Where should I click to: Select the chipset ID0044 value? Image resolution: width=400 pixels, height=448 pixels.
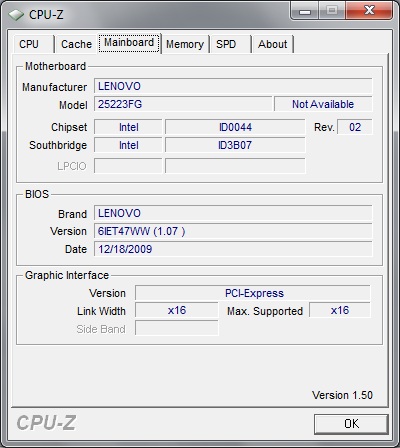[235, 127]
